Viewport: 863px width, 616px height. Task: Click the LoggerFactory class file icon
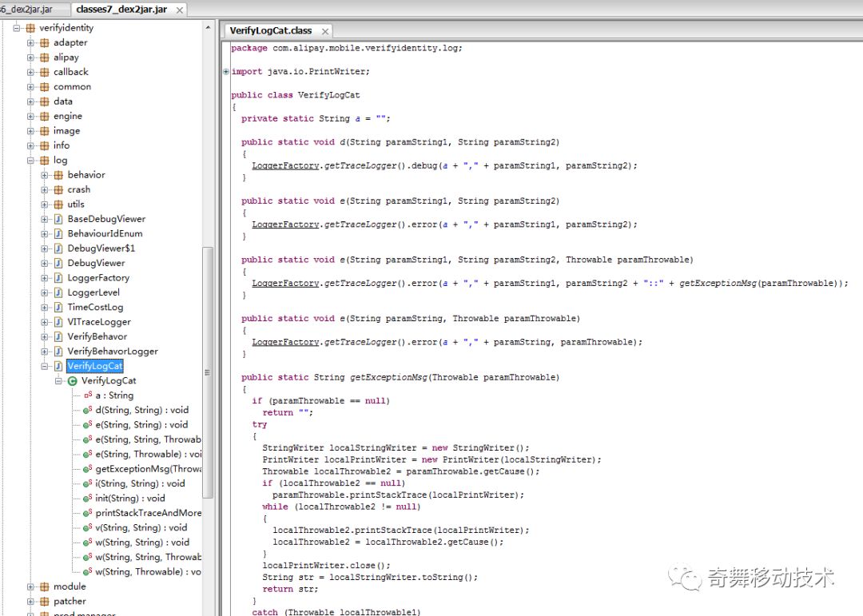pyautogui.click(x=58, y=278)
